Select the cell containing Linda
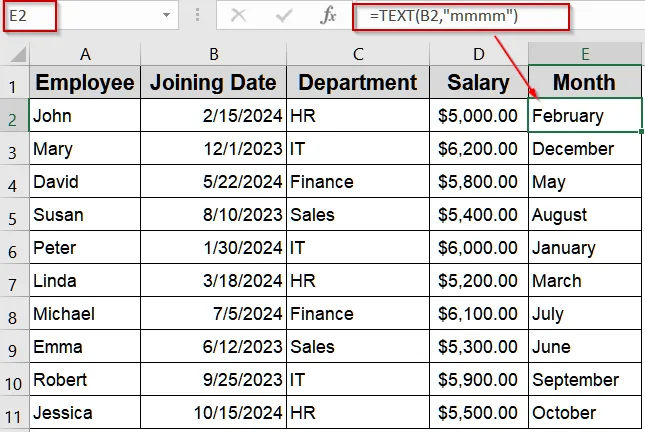The width and height of the screenshot is (645, 432). (x=85, y=281)
